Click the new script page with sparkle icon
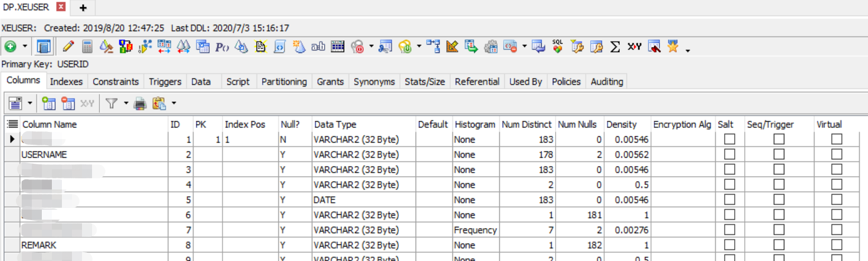The width and height of the screenshot is (868, 261). click(260, 46)
